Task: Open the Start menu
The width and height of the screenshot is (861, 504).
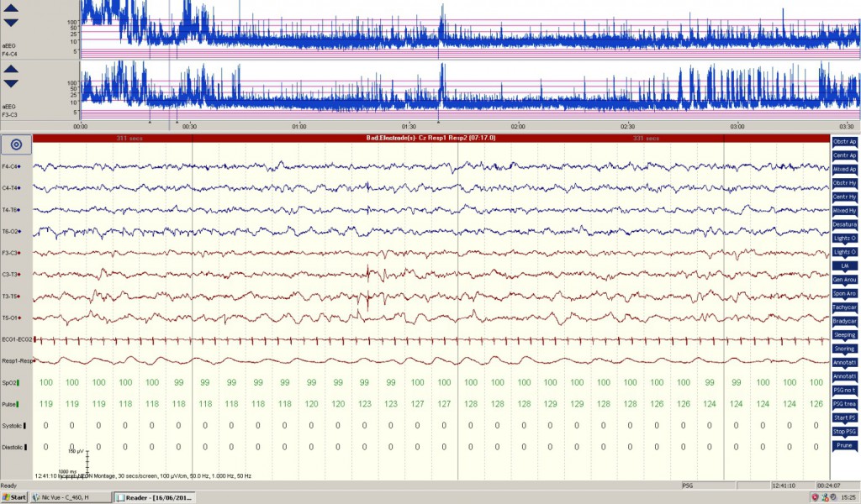Action: coord(14,497)
